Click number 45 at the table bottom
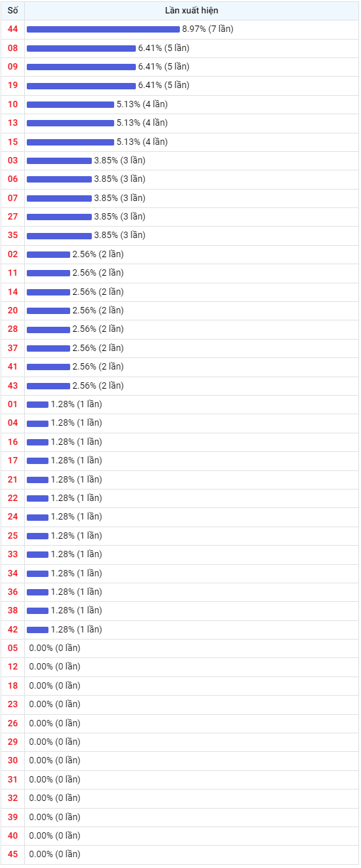 coord(13,854)
